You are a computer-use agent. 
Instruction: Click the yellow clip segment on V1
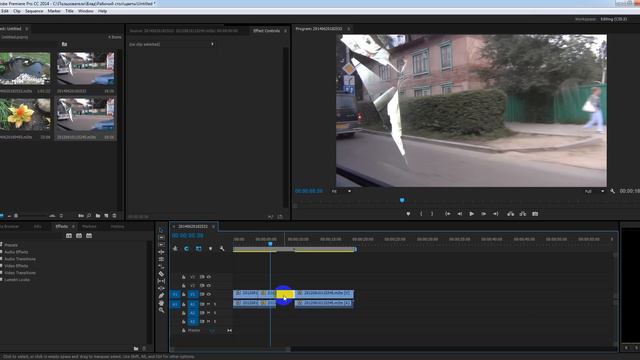pyautogui.click(x=285, y=294)
